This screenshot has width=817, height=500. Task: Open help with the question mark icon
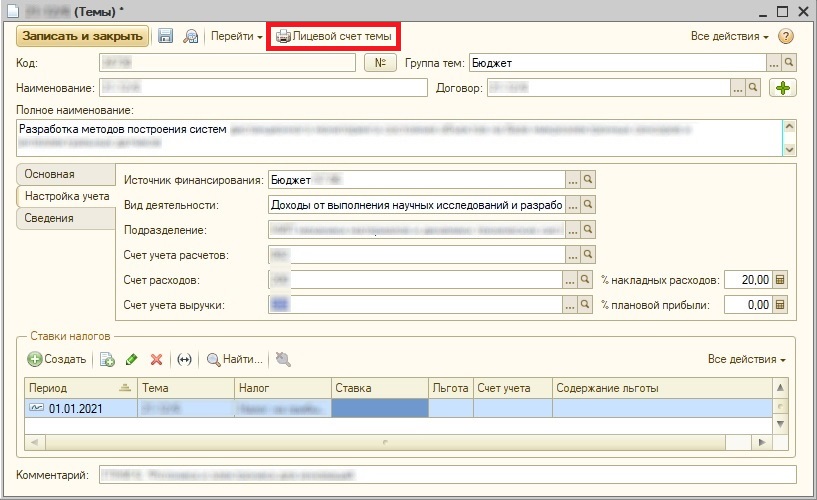(786, 36)
